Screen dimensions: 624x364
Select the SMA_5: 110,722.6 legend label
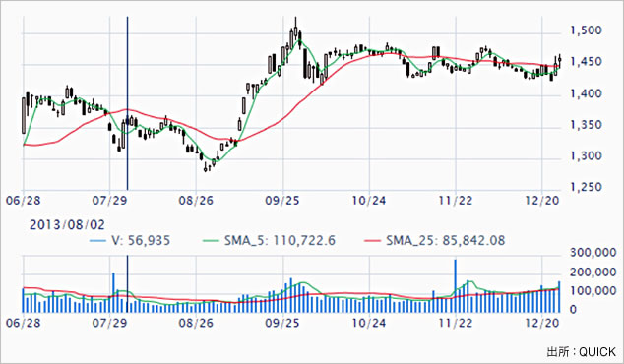[x=280, y=241]
